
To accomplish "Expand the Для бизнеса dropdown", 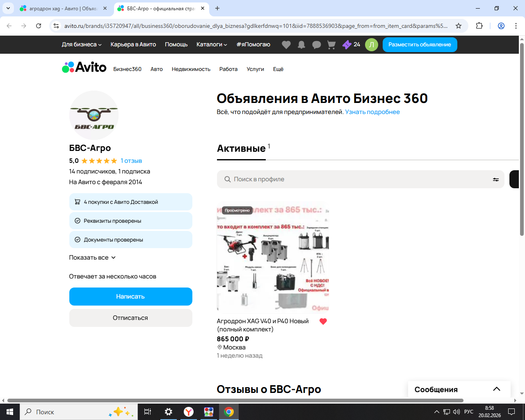I will tap(82, 45).
